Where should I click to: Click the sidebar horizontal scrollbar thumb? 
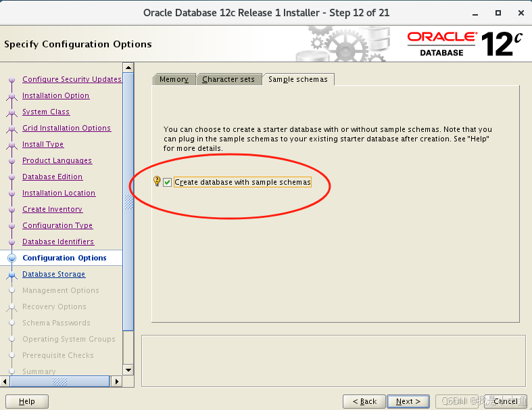click(59, 382)
